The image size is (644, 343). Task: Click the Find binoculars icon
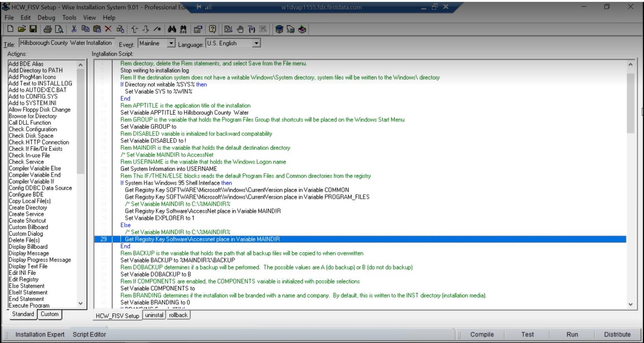point(172,29)
